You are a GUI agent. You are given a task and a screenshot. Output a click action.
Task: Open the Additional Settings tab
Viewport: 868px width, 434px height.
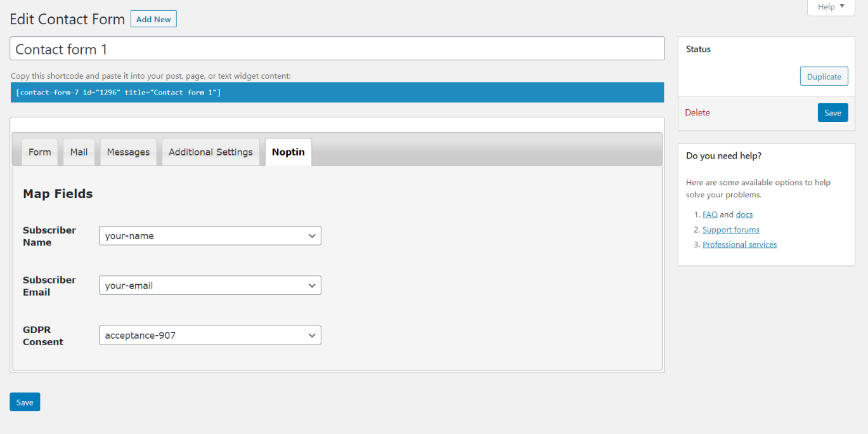pyautogui.click(x=211, y=152)
